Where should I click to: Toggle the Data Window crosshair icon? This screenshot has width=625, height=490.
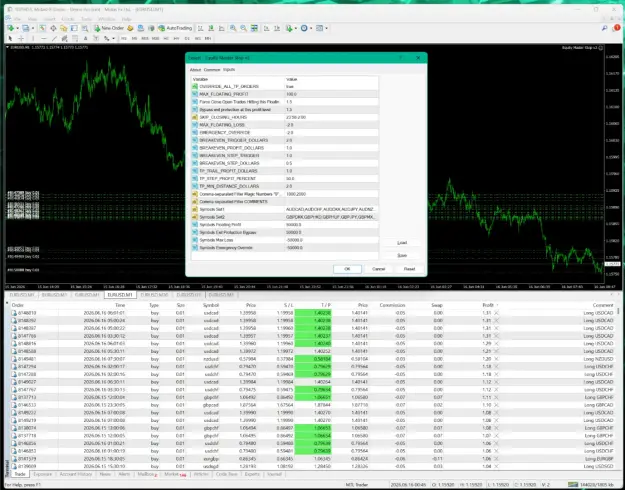pos(53,28)
